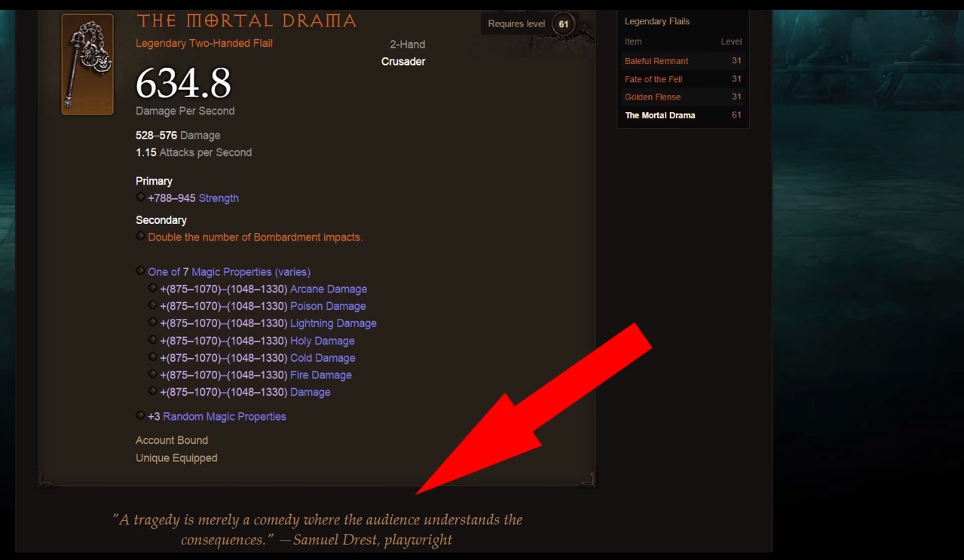Viewport: 964px width, 560px height.
Task: Click the bullet icon beside One of 7
Action: pyautogui.click(x=140, y=271)
